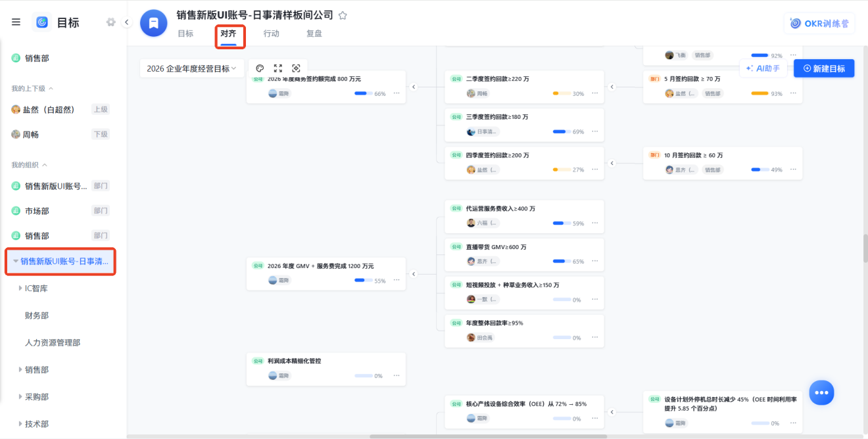Open 三季度签约回款≥180 万 card title
The image size is (868, 439).
(x=497, y=117)
